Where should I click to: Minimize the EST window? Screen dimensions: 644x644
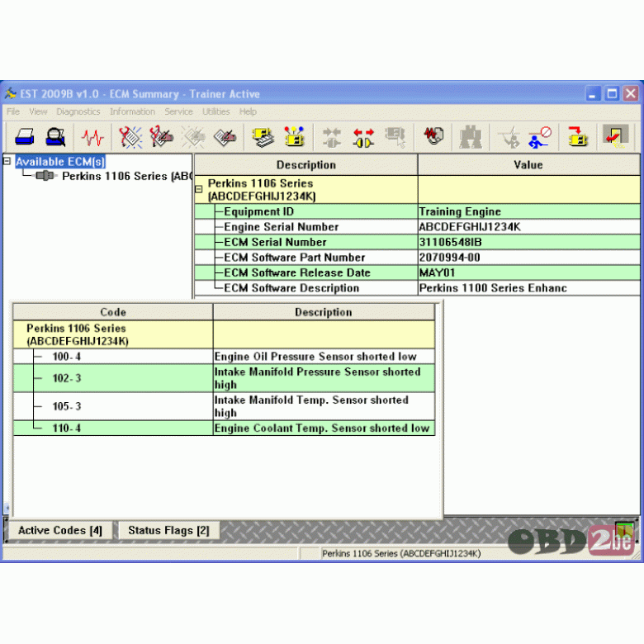point(593,93)
